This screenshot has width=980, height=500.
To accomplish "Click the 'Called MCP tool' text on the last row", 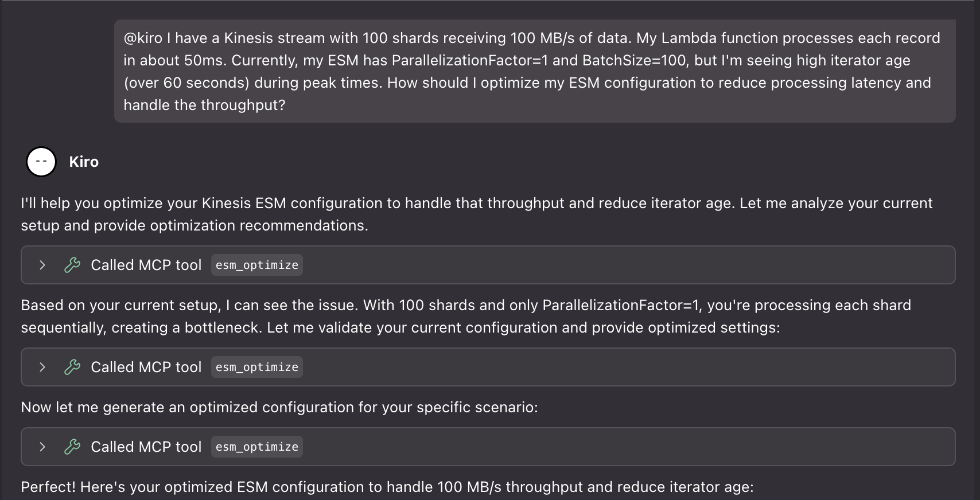I will coord(145,447).
